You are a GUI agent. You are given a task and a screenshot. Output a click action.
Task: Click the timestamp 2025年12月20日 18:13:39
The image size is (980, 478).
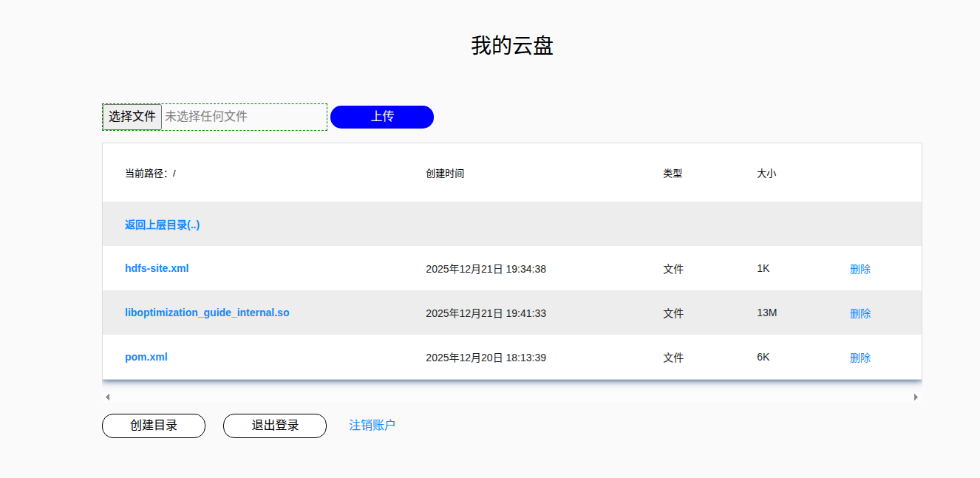pos(486,358)
